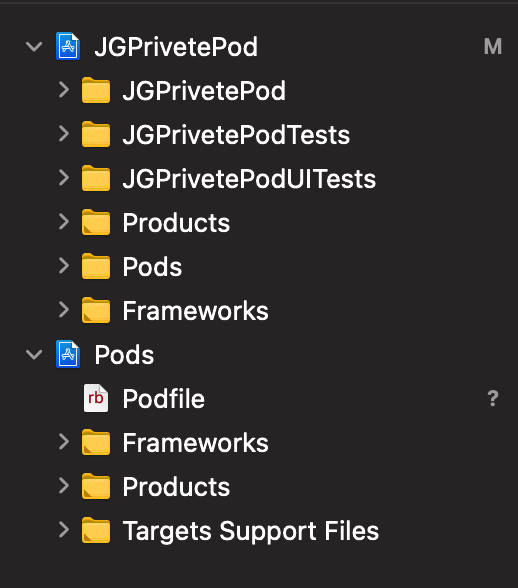Expand Products under the Pods project
The width and height of the screenshot is (518, 588).
pyautogui.click(x=64, y=486)
